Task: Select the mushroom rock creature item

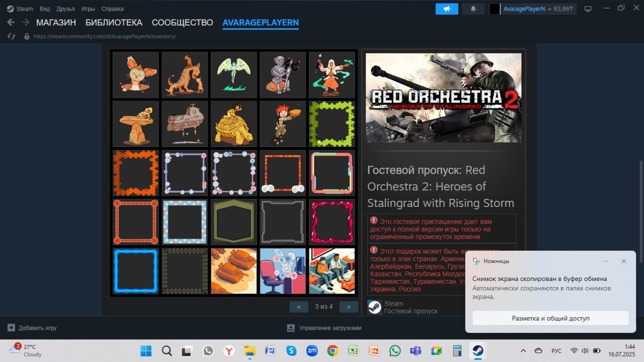Action: pos(136,124)
